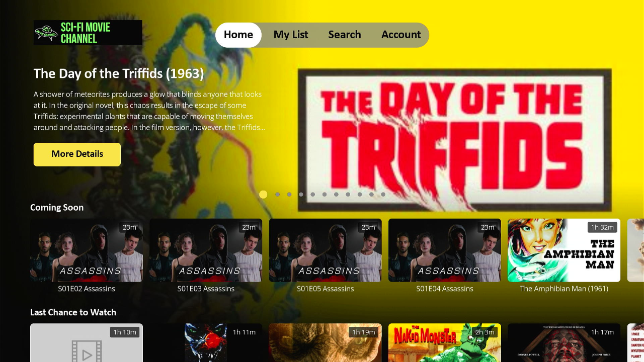
Task: Click The Amphibian Man (1961) title
Action: pos(564,289)
